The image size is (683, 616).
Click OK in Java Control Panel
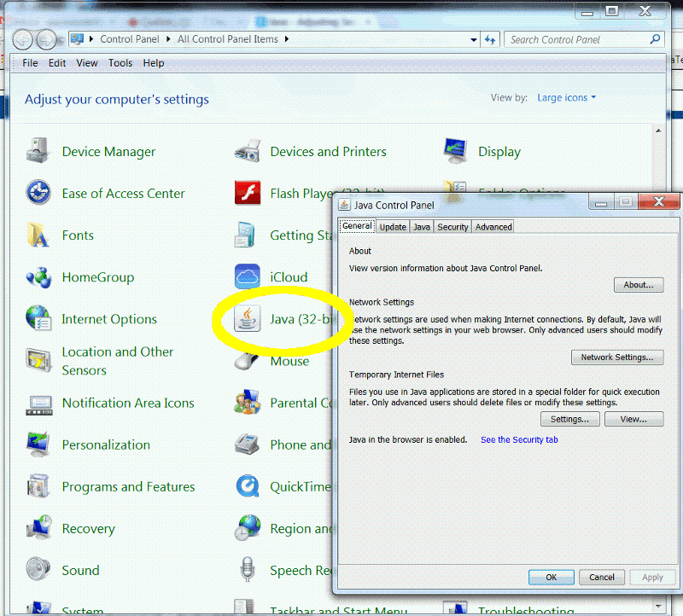(x=551, y=578)
